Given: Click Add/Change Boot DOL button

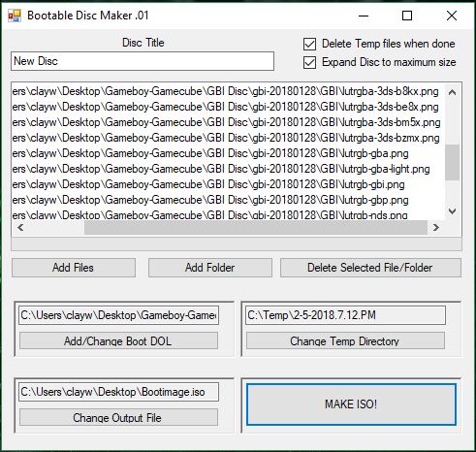Looking at the screenshot, I should pos(118,340).
